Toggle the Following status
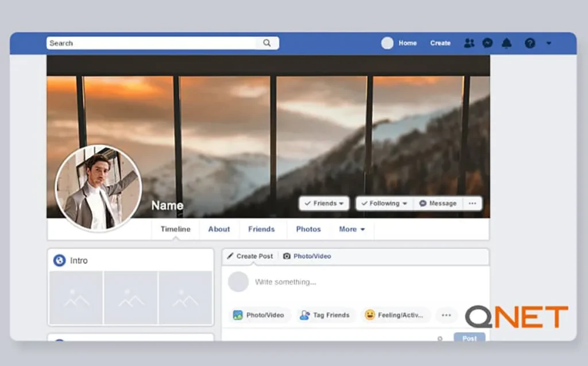This screenshot has height=366, width=588. (384, 203)
